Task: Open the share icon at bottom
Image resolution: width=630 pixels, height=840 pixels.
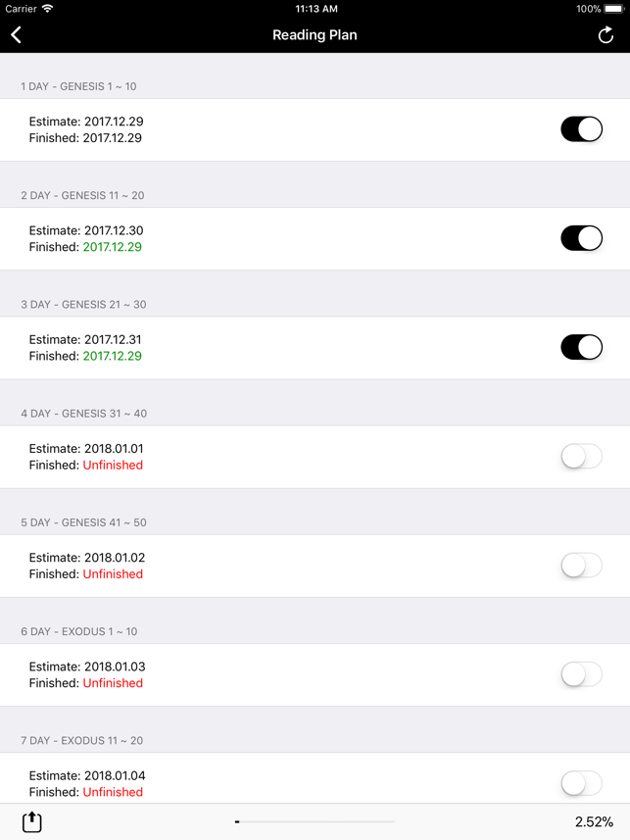Action: (x=31, y=821)
